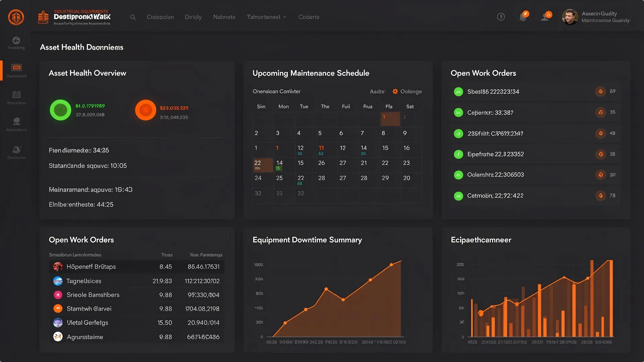Click orange flame icon beside Cetmobin order

click(600, 196)
